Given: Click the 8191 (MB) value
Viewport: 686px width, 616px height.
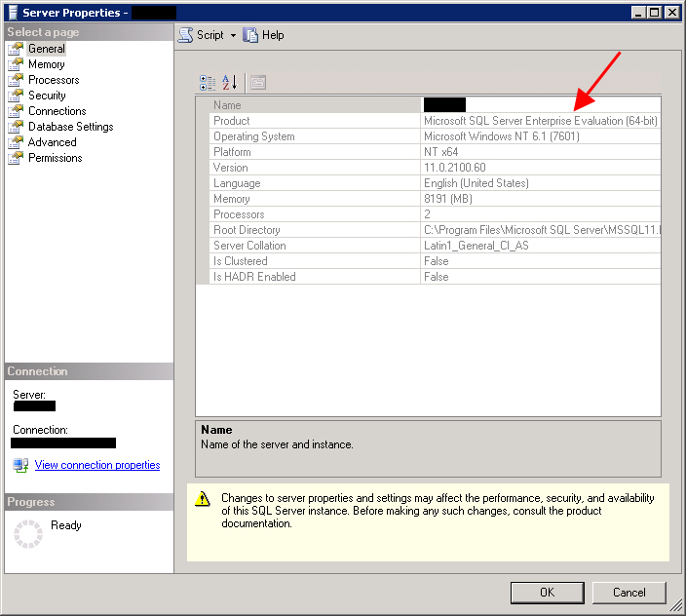Looking at the screenshot, I should pos(448,199).
